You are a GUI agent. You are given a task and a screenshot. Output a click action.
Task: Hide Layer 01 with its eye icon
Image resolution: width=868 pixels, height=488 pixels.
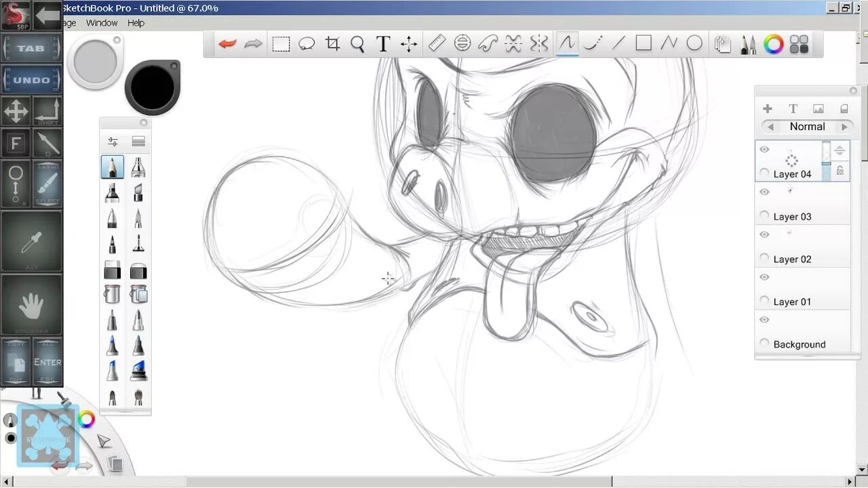click(x=765, y=277)
